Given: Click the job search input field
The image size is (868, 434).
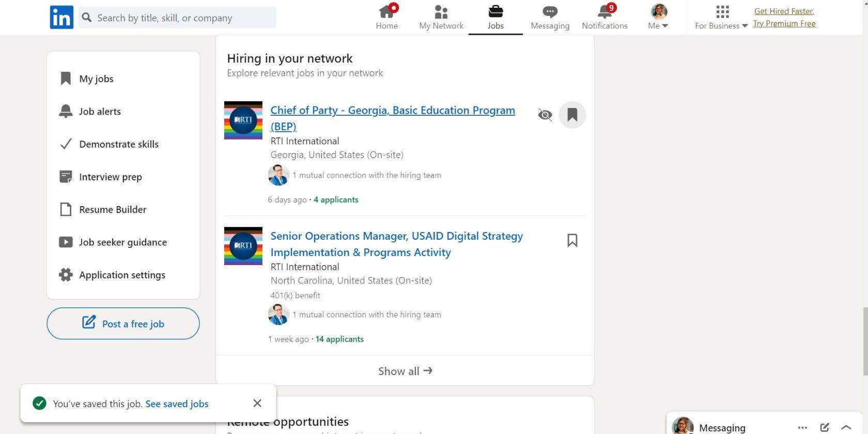Looking at the screenshot, I should [x=177, y=18].
